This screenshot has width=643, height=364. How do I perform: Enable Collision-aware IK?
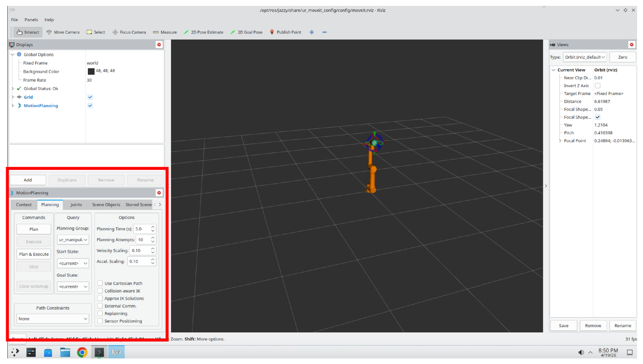pos(100,291)
